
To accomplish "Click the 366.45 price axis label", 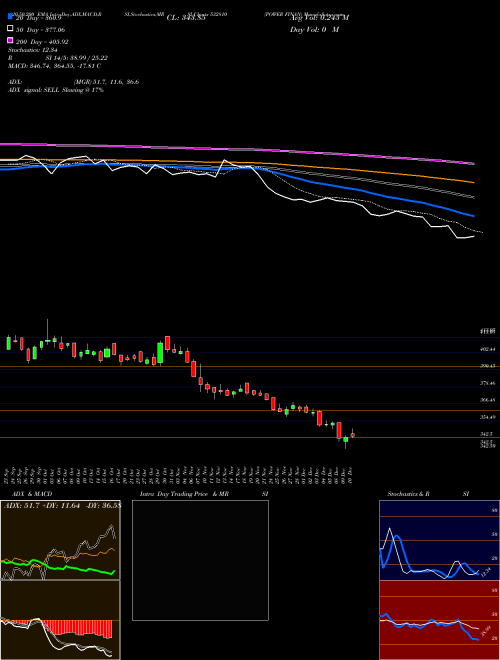I will 488,400.
